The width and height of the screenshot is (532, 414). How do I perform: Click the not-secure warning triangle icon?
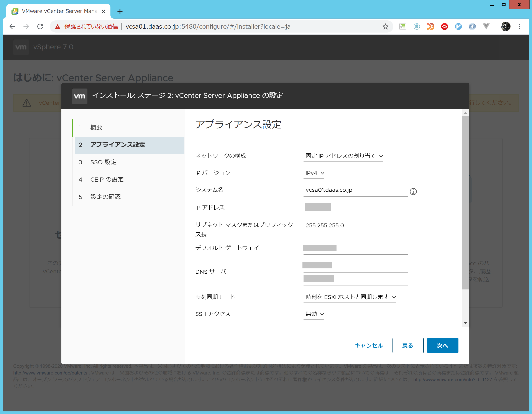tap(57, 26)
